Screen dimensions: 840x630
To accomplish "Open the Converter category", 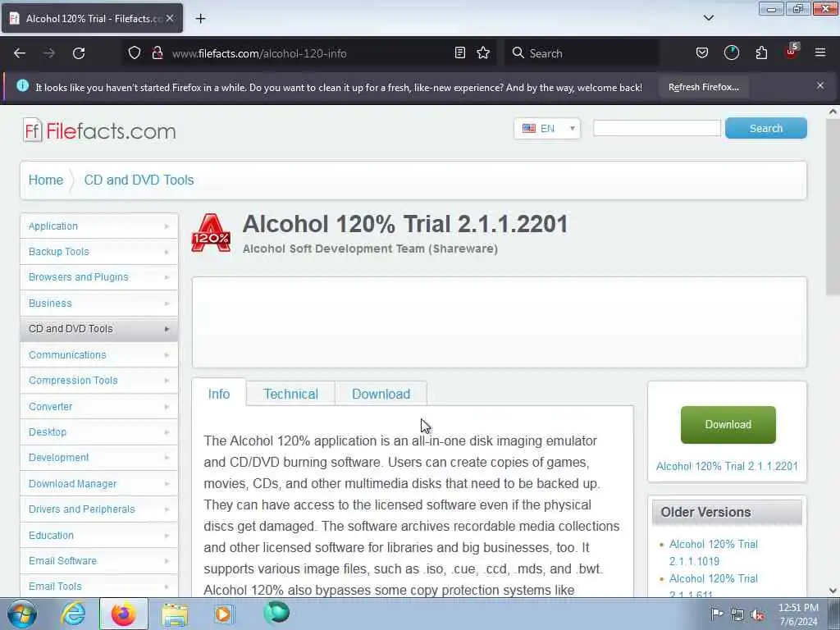I will pyautogui.click(x=99, y=407).
